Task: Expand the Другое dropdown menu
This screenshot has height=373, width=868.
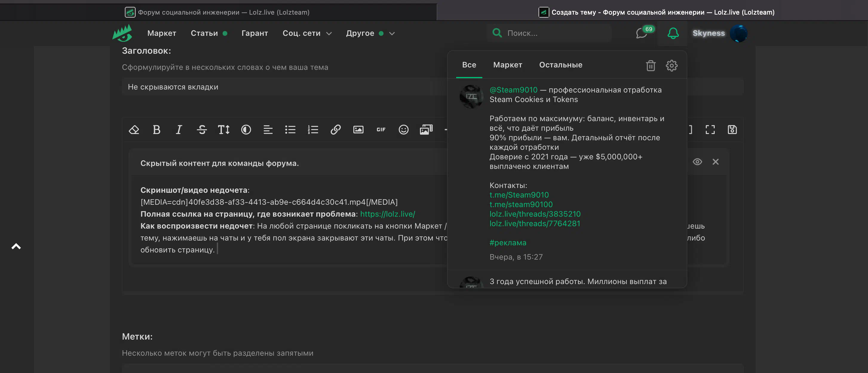Action: (x=370, y=33)
